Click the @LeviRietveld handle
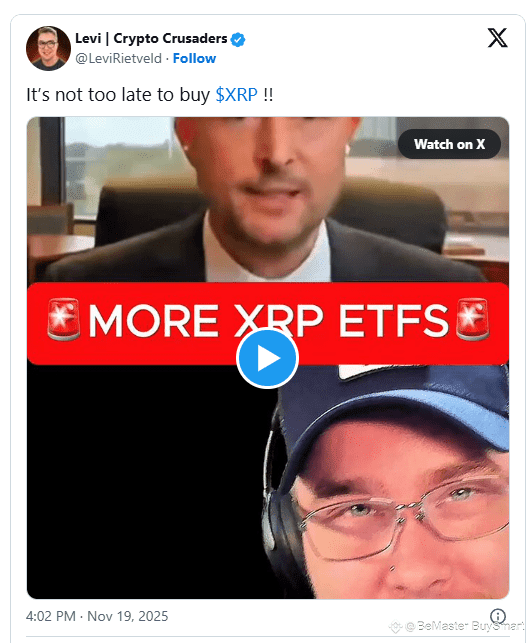 click(118, 59)
